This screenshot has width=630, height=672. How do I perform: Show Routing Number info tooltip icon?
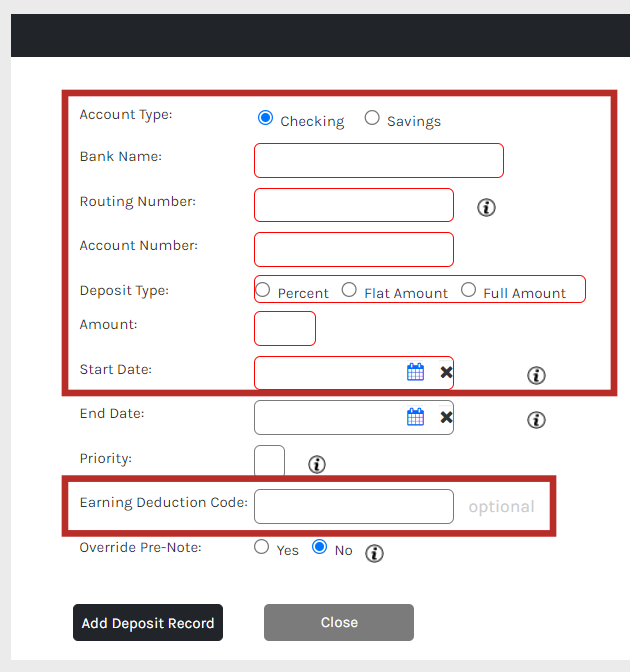click(486, 208)
